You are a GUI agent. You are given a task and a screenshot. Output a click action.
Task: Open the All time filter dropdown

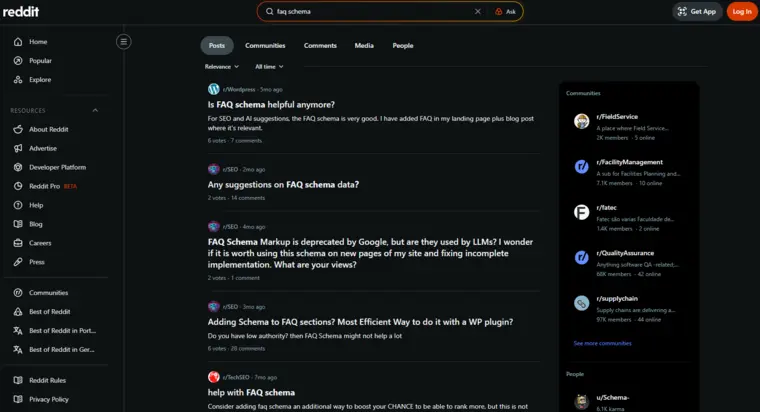click(269, 67)
